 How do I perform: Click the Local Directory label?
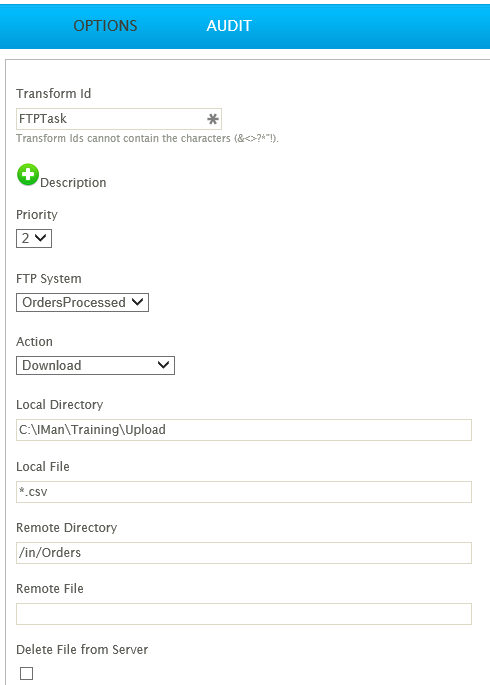pos(59,405)
